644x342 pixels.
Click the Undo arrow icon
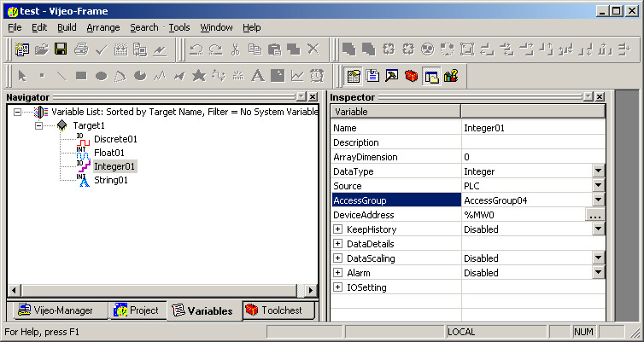(x=196, y=49)
